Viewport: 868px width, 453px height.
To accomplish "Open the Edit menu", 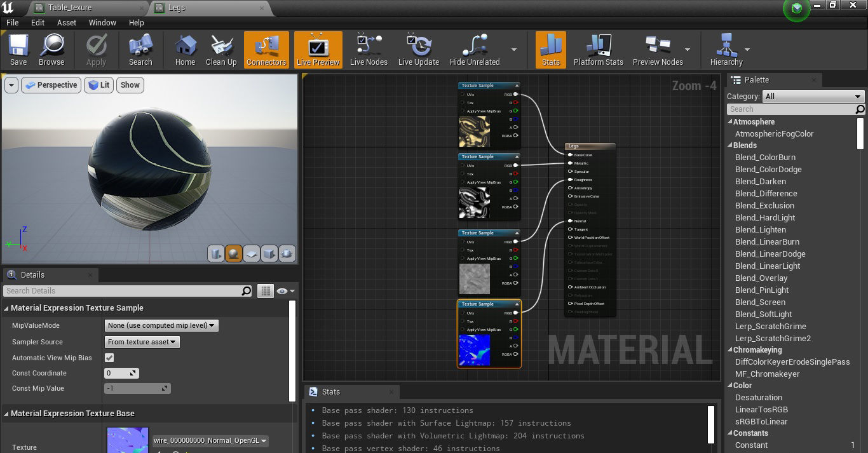I will 38,22.
